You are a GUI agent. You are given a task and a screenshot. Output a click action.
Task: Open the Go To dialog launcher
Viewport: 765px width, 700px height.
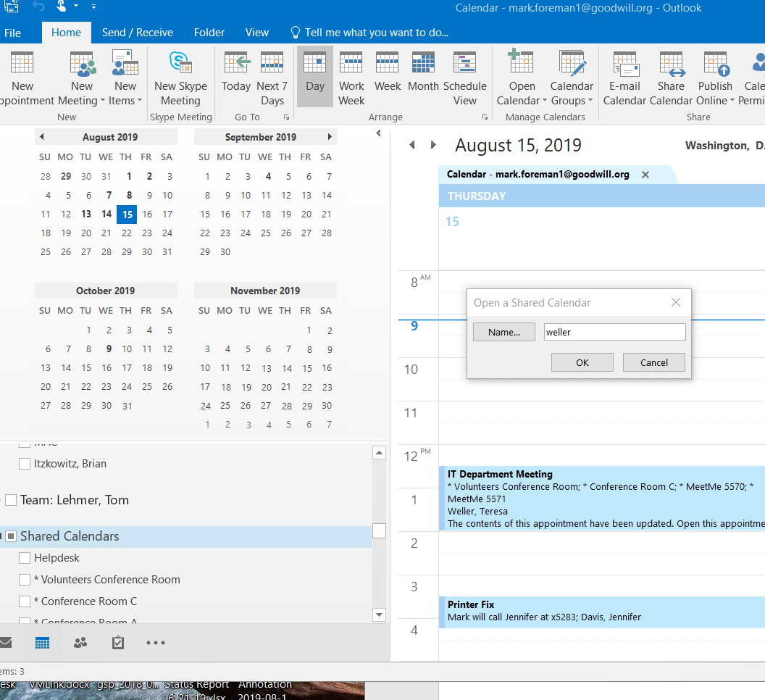[286, 117]
